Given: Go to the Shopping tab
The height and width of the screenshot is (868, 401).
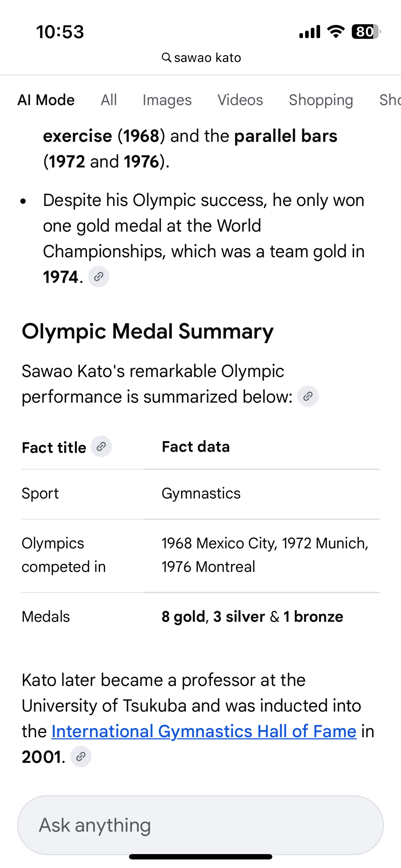Looking at the screenshot, I should pos(321,100).
